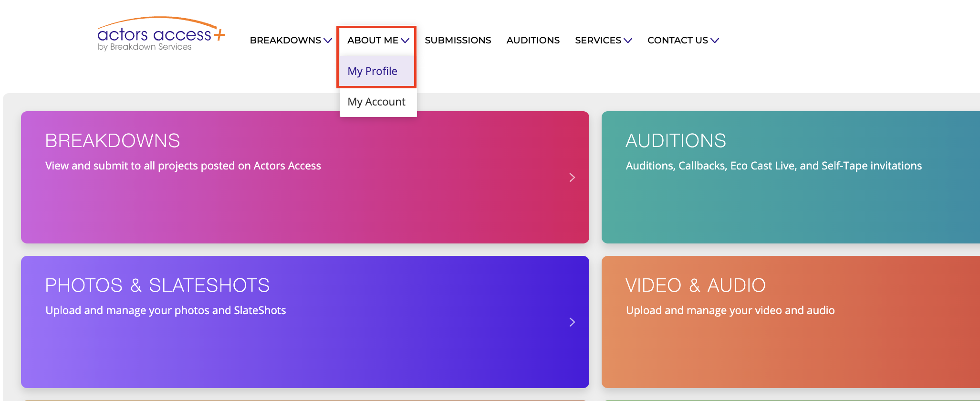Expand the Contact Us chevron arrow
The image size is (980, 401).
[x=715, y=41]
